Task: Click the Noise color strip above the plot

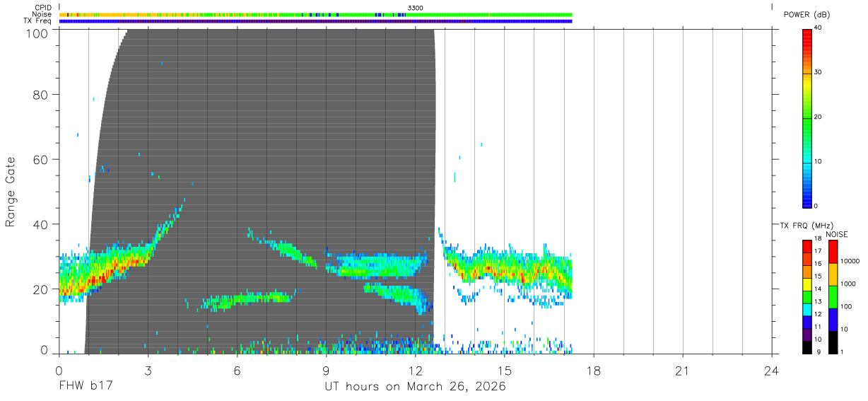Action: pyautogui.click(x=316, y=14)
